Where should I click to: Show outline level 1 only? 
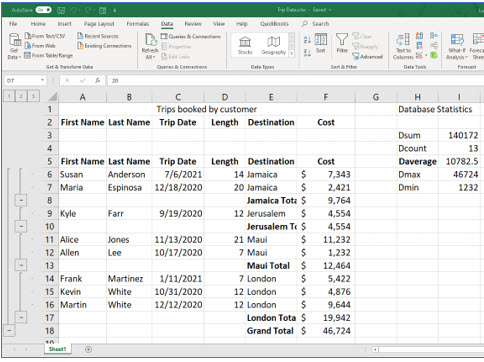pyautogui.click(x=9, y=96)
